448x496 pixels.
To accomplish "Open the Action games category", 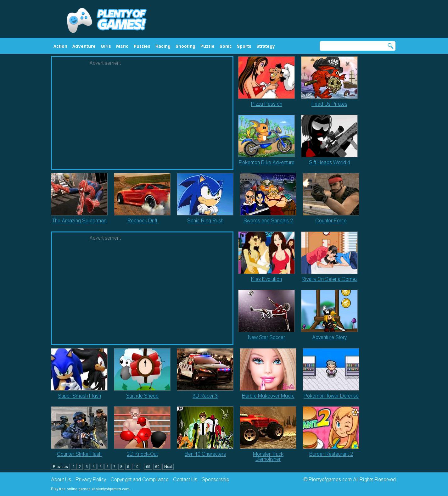I will pos(60,46).
